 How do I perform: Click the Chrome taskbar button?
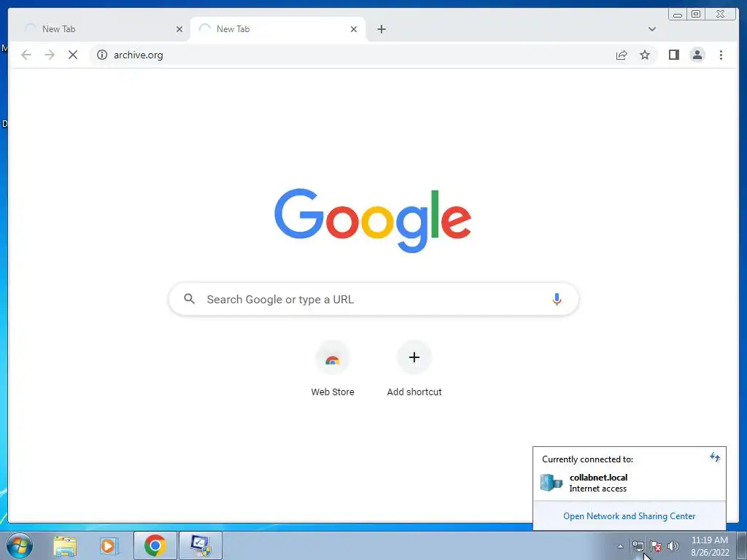click(155, 545)
